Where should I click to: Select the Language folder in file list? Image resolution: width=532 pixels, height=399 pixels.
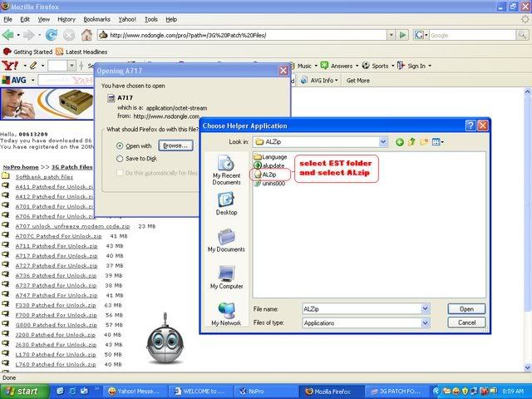(x=270, y=157)
